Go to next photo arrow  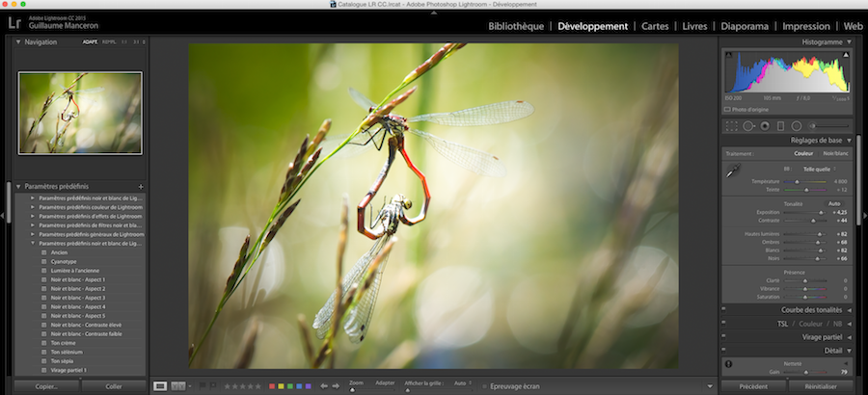(336, 386)
